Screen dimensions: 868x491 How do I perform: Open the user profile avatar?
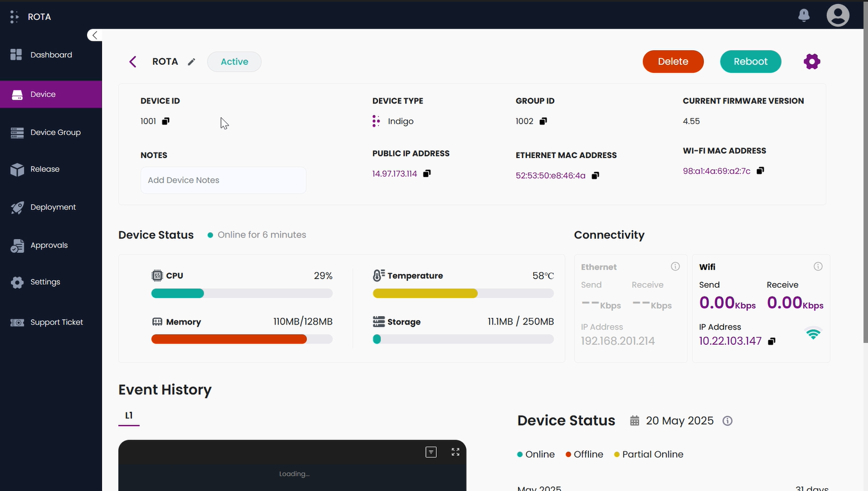pyautogui.click(x=838, y=15)
